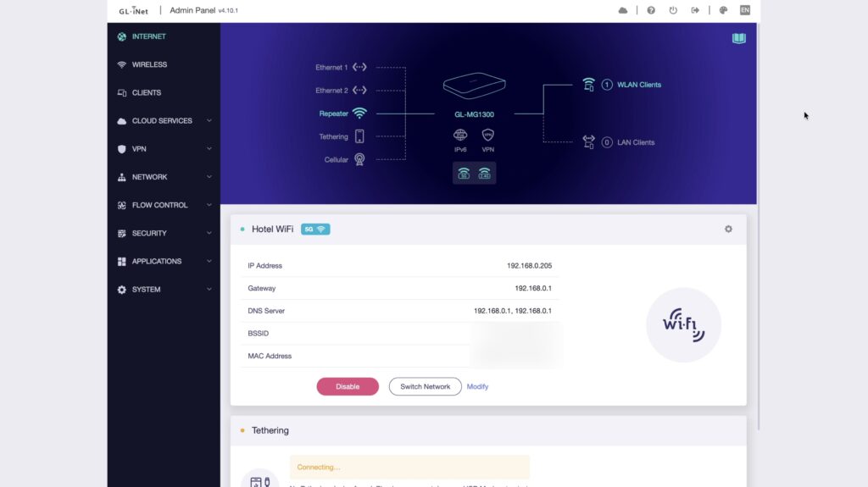Click the large Wi-Fi logo graphic
The height and width of the screenshot is (487, 868).
click(684, 325)
